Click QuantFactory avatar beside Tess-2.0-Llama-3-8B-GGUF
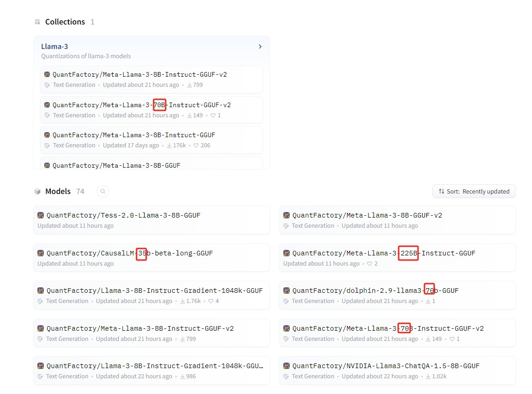 click(41, 215)
